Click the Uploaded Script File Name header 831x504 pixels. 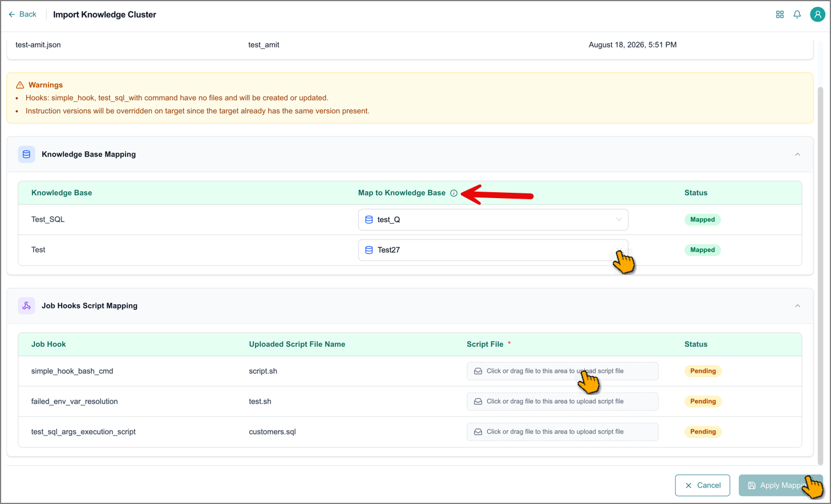297,344
